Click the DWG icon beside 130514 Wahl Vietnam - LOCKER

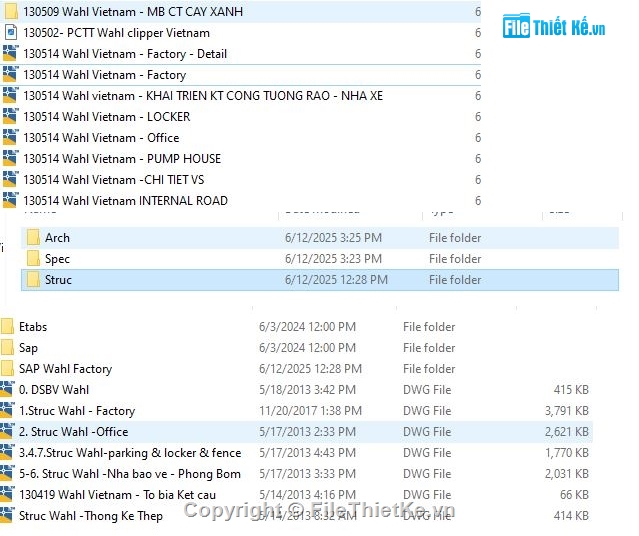click(10, 117)
